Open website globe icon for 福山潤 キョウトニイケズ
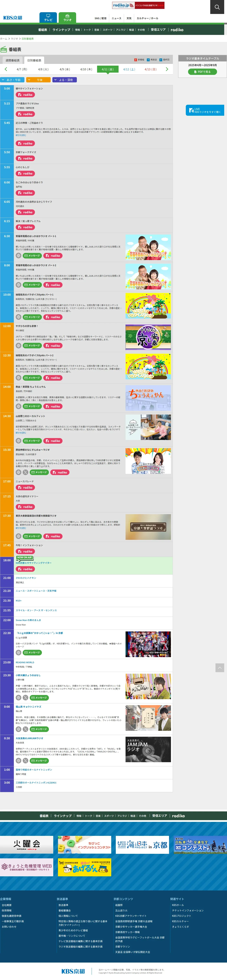The width and height of the screenshot is (227, 980). click(x=18, y=729)
